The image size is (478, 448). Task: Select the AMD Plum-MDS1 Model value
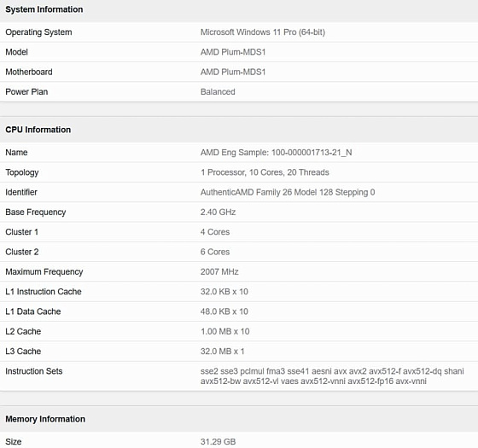233,52
